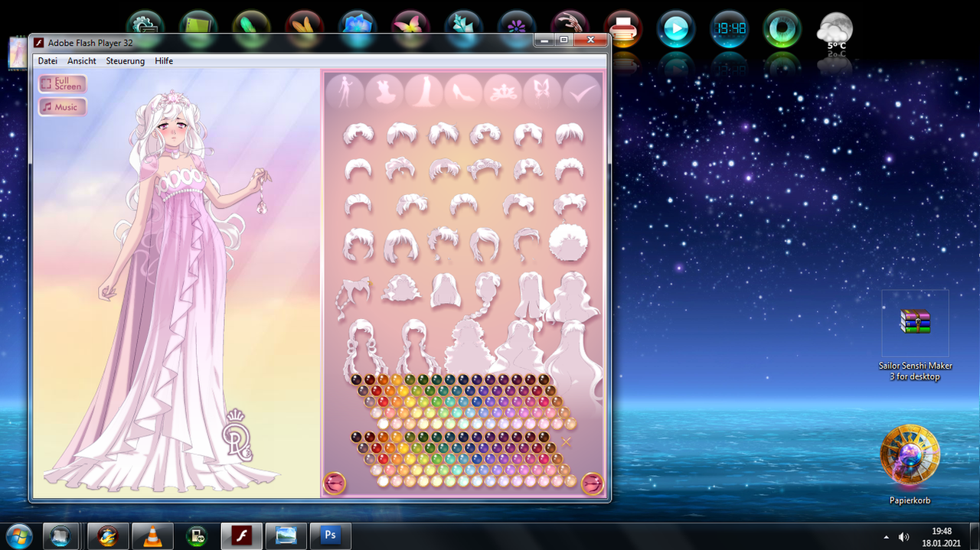Open the Steuerung menu
This screenshot has height=550, width=980.
click(126, 61)
